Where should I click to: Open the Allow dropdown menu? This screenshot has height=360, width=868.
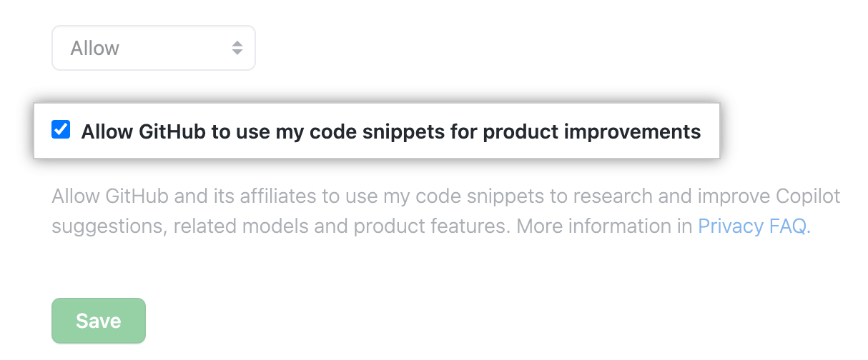pos(153,49)
